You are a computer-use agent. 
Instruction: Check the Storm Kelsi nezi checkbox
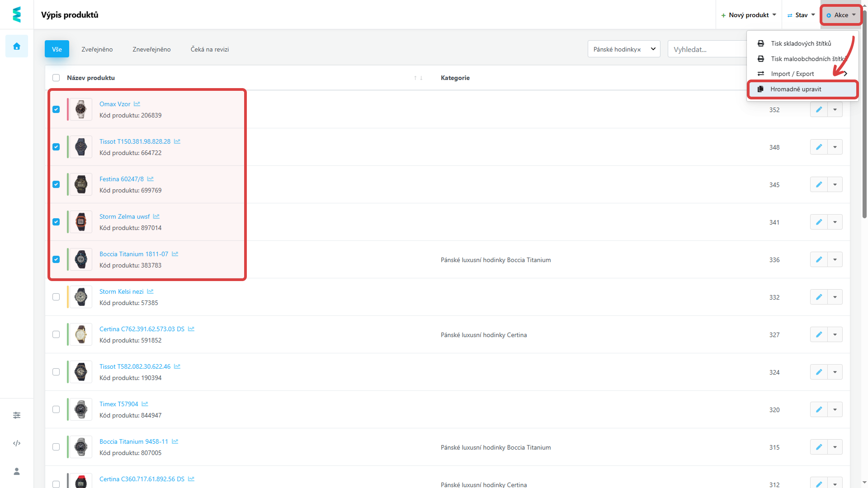click(56, 297)
